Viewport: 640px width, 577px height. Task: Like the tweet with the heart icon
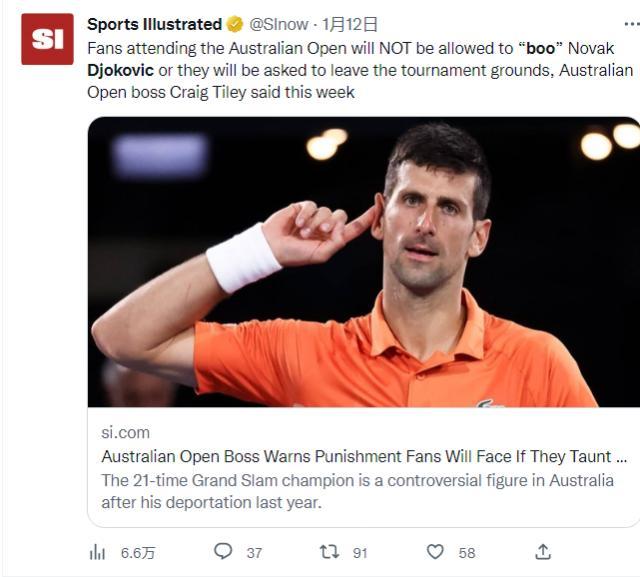point(435,552)
